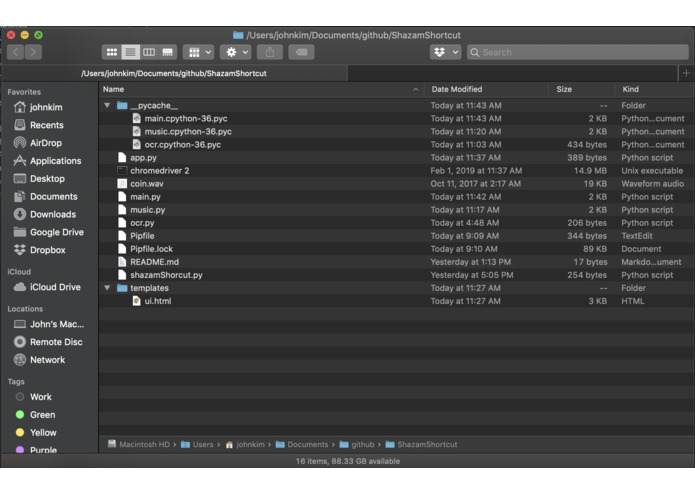Open Recents in the sidebar
Image resolution: width=695 pixels, height=494 pixels.
click(47, 125)
